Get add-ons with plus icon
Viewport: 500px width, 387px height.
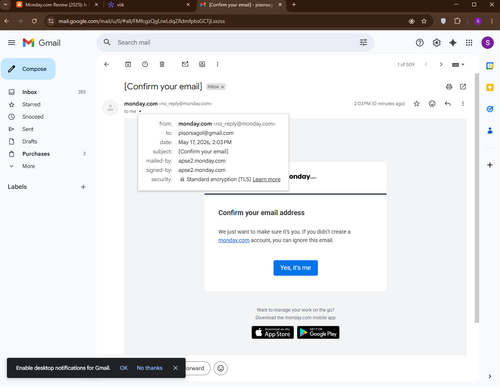[490, 165]
